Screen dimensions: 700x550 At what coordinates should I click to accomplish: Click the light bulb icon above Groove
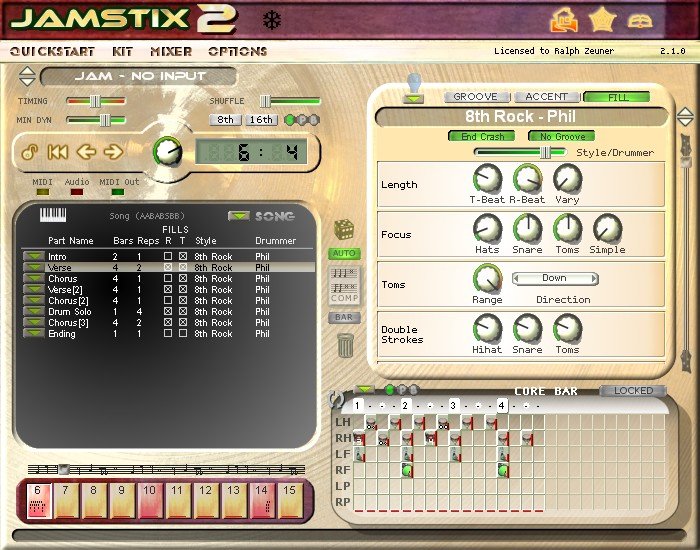click(x=414, y=83)
